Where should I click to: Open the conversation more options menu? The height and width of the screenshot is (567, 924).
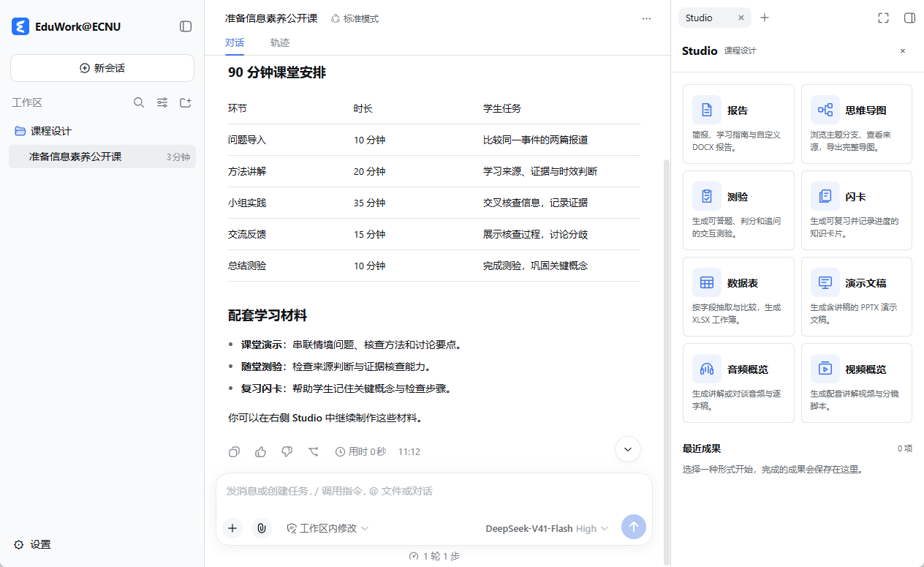coord(646,18)
